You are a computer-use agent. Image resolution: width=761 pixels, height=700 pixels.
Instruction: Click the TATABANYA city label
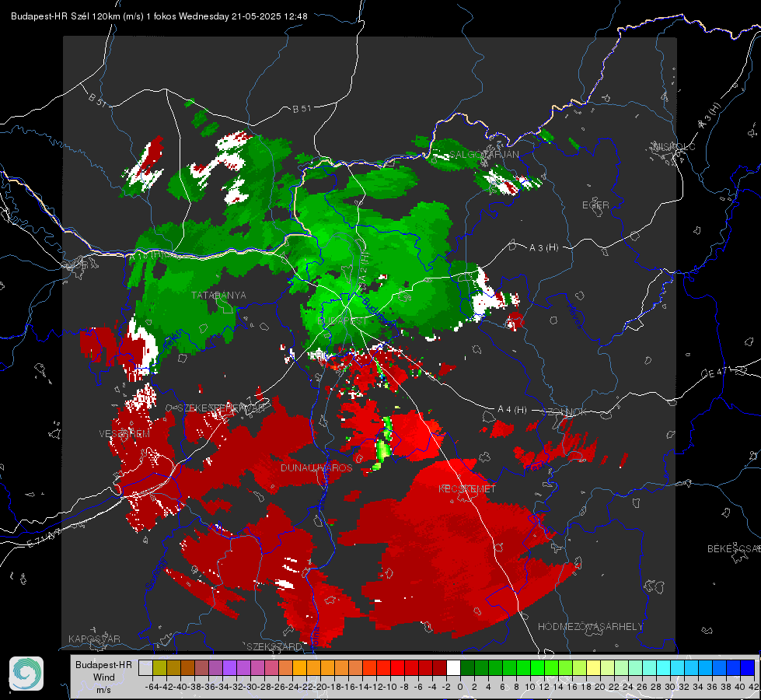tap(218, 296)
